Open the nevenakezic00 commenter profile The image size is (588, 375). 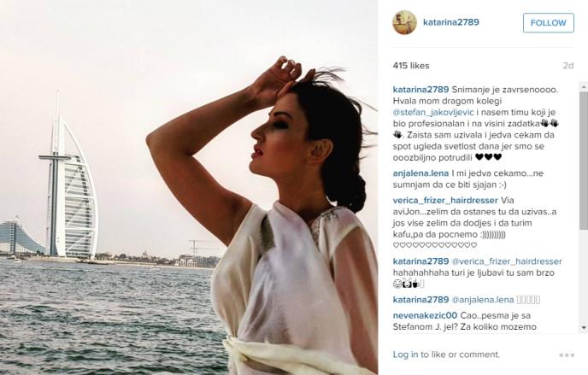pyautogui.click(x=425, y=315)
